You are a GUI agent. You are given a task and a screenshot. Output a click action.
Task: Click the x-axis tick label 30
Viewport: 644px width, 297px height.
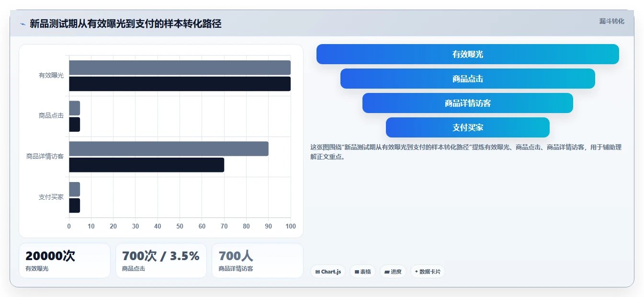[x=136, y=226]
